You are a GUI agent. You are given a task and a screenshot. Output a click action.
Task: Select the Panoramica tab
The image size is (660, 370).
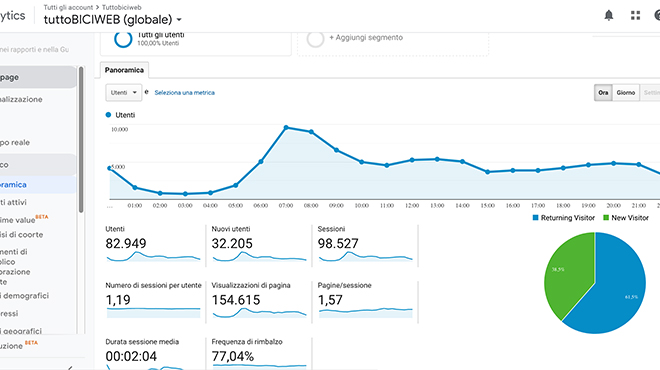pos(124,70)
